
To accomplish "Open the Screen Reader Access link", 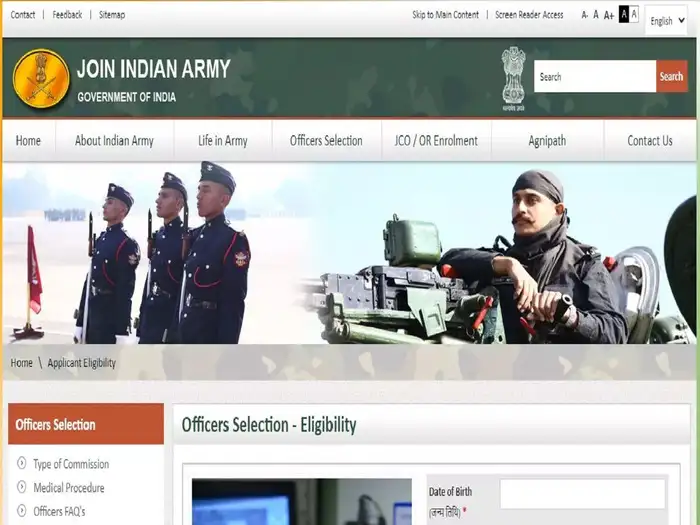I will pos(529,15).
